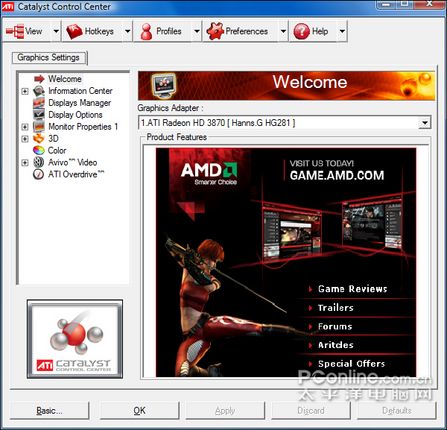Open the Preferences dropdown arrow

(x=283, y=31)
